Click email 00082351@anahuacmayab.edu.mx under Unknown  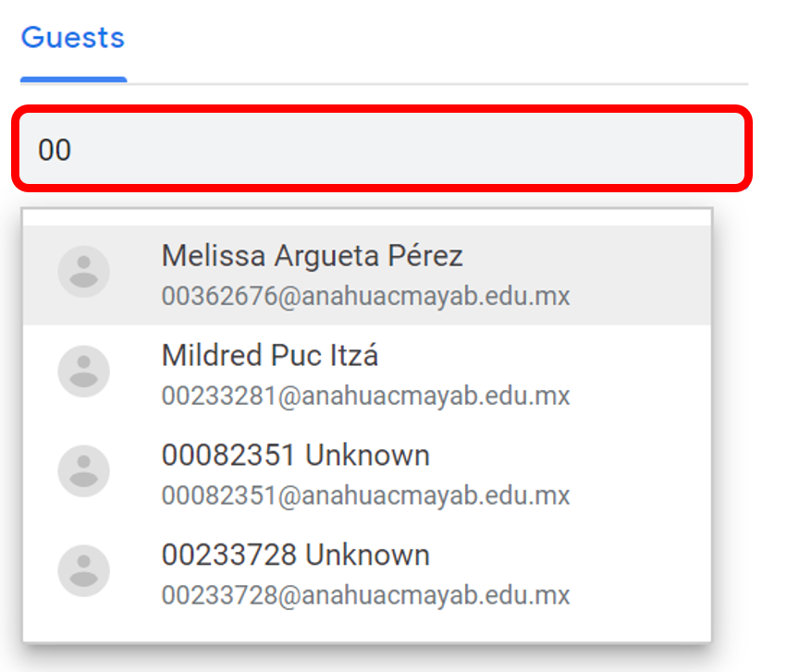click(x=365, y=495)
